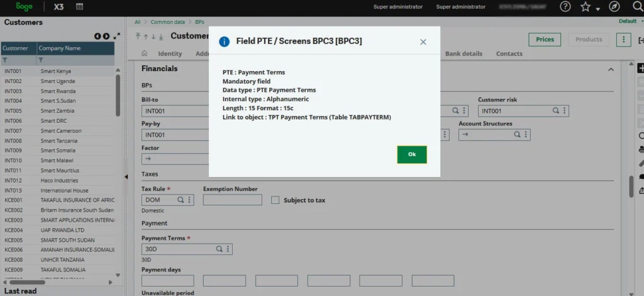This screenshot has height=296, width=644.
Task: Click the Customers list vertical scrollbar
Action: pos(118,94)
